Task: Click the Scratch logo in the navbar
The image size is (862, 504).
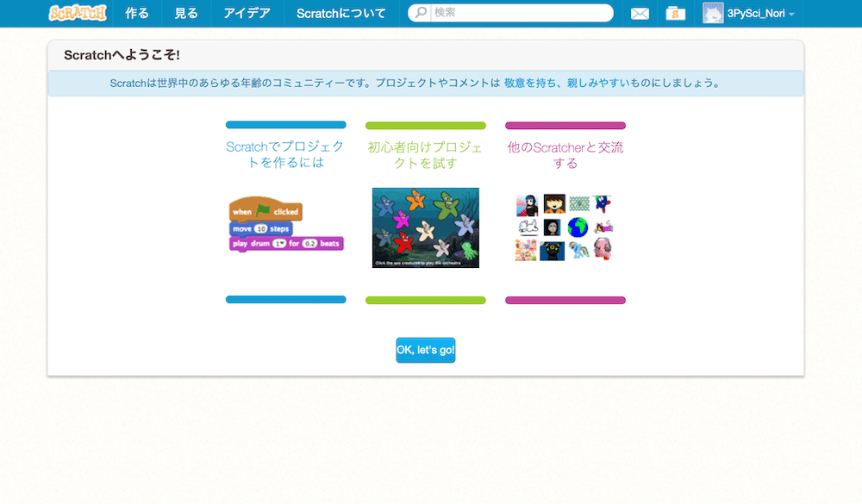Action: [78, 13]
